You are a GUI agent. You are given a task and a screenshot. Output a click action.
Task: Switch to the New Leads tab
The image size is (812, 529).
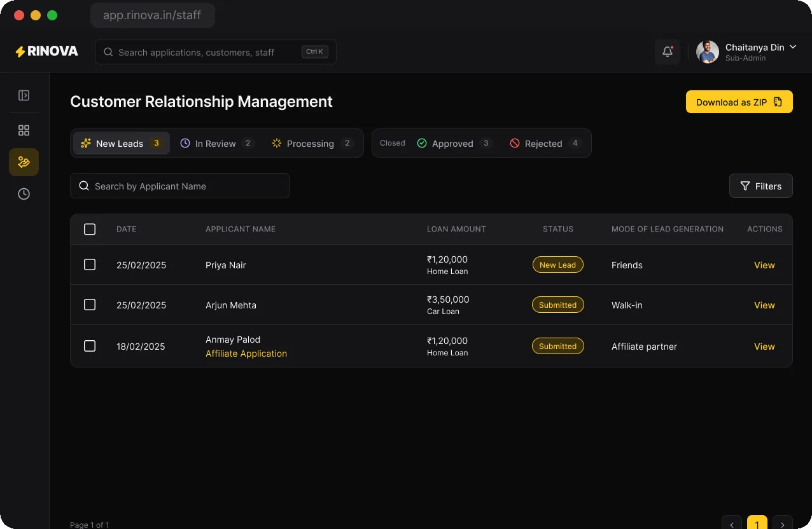(x=122, y=143)
